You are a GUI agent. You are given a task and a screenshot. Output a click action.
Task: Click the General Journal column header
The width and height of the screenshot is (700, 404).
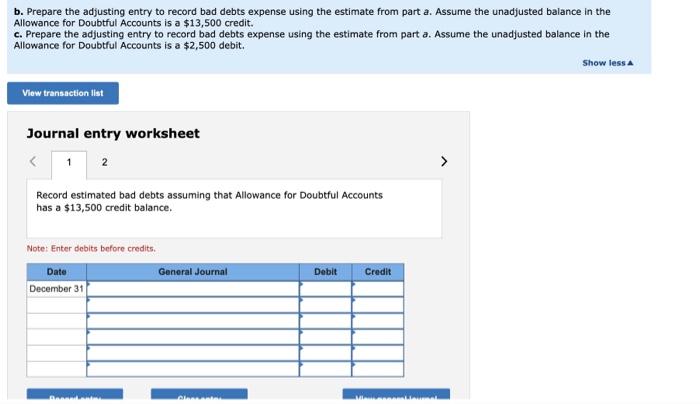pyautogui.click(x=193, y=272)
